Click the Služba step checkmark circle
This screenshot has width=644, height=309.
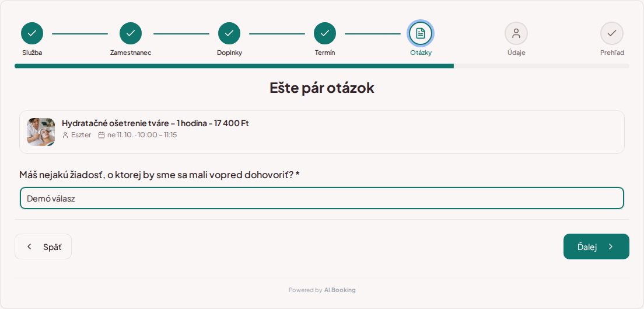click(x=32, y=33)
